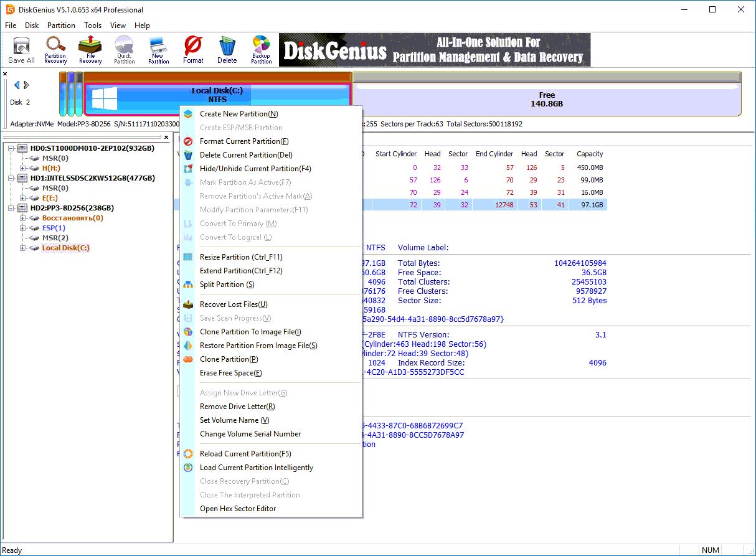Go to previous disk arrow
The width and height of the screenshot is (756, 556).
[17, 85]
